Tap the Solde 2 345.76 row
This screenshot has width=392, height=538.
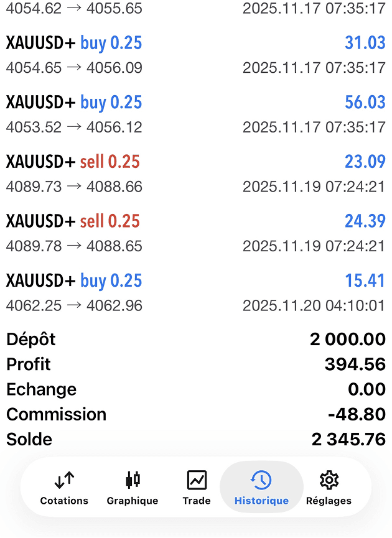click(196, 439)
